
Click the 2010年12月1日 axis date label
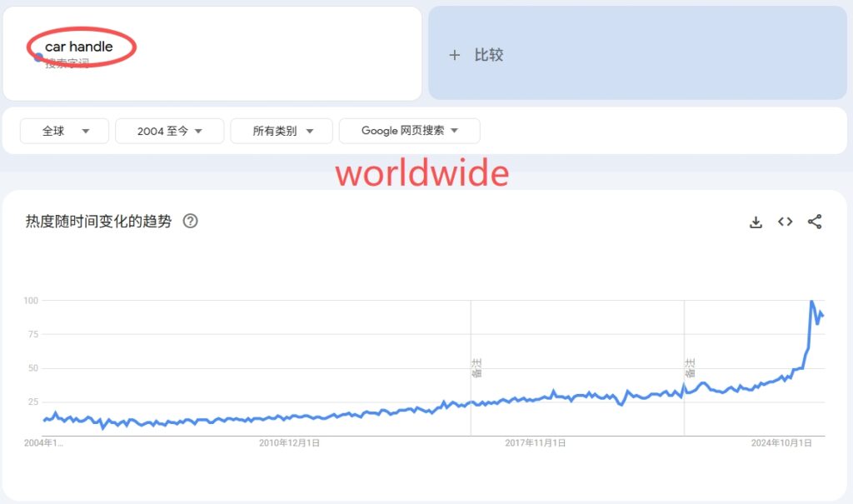289,443
